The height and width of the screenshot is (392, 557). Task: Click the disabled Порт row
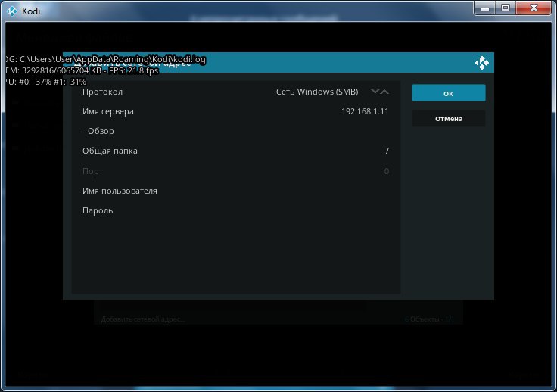pos(236,171)
